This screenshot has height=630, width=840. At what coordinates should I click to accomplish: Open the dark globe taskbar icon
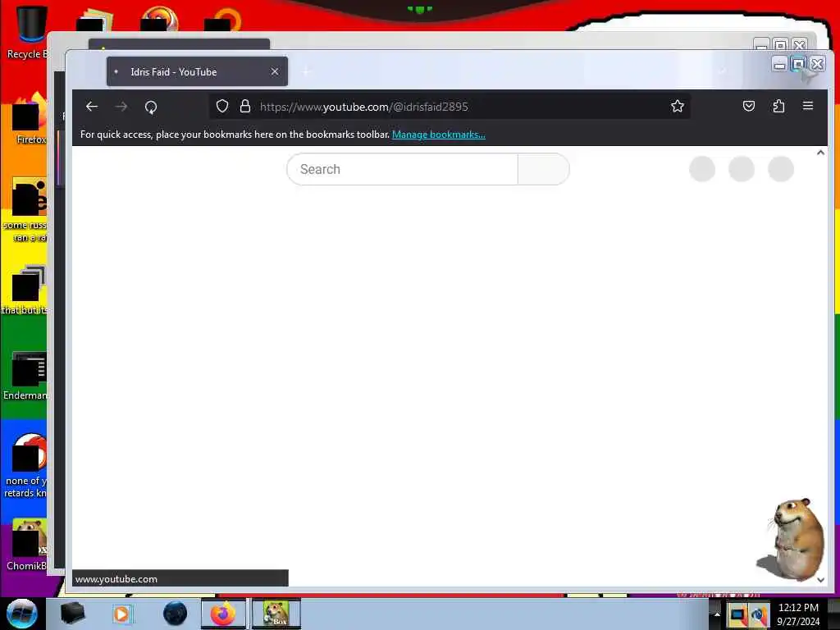tap(175, 614)
